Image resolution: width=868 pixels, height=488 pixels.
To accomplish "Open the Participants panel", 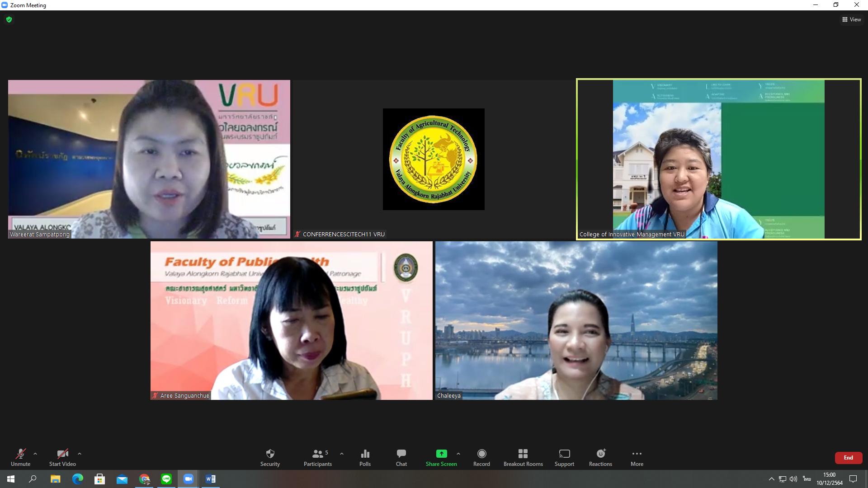I will point(318,457).
